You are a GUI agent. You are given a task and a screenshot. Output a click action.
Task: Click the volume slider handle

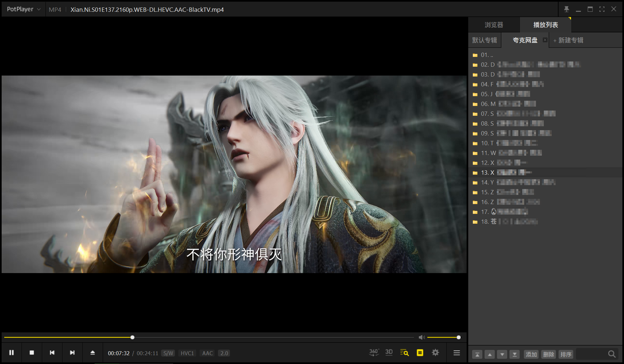(x=459, y=337)
